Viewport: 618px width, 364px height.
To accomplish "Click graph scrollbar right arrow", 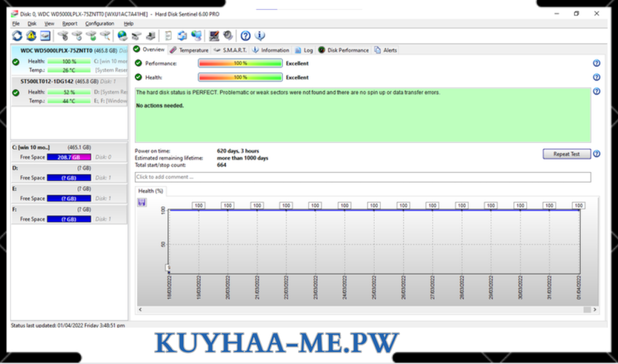I will point(594,310).
